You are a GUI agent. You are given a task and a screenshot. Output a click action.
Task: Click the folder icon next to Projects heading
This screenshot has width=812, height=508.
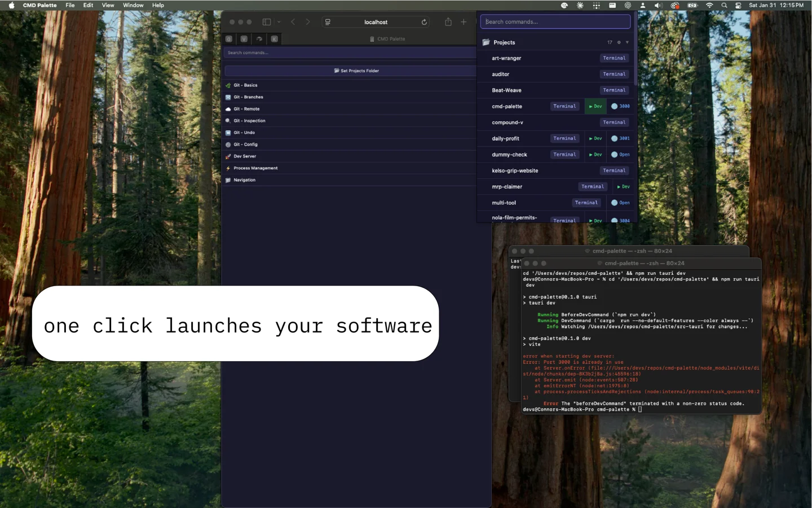[486, 42]
